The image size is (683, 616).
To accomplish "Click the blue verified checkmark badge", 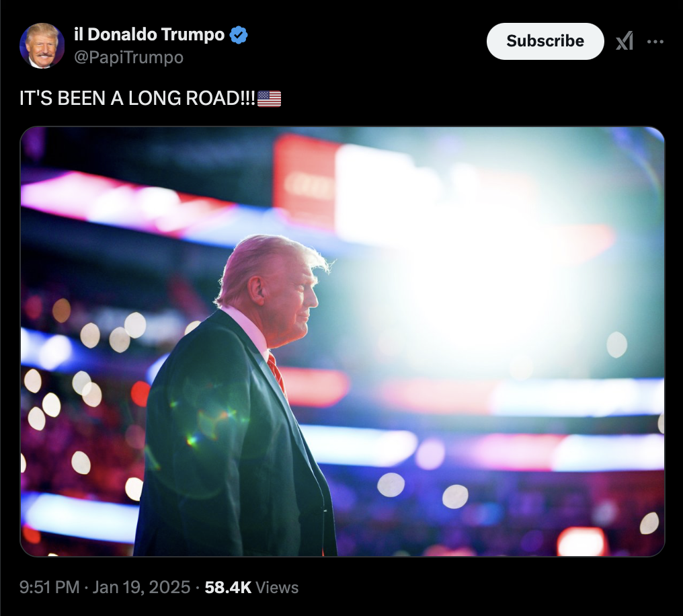I will (x=238, y=35).
